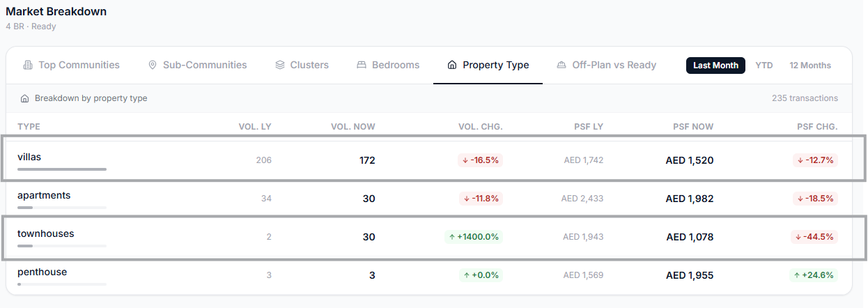Click the icon beside Off-Plan vs Ready

click(561, 65)
